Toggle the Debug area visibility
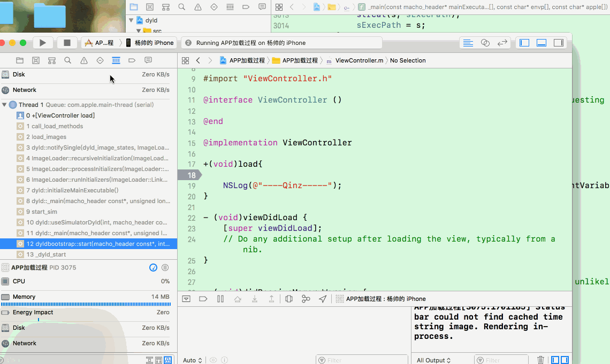This screenshot has height=364, width=610. pyautogui.click(x=542, y=43)
